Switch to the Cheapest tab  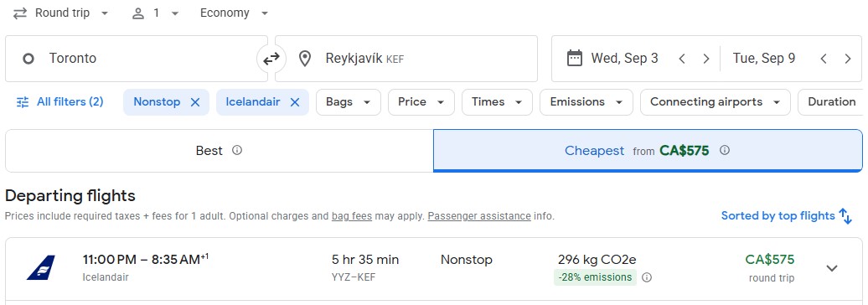coord(648,151)
